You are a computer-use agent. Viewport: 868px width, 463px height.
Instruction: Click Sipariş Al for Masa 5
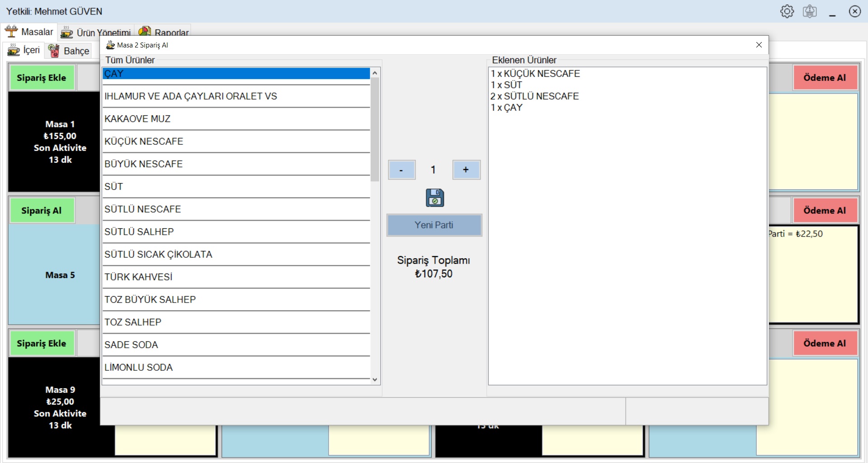point(42,211)
